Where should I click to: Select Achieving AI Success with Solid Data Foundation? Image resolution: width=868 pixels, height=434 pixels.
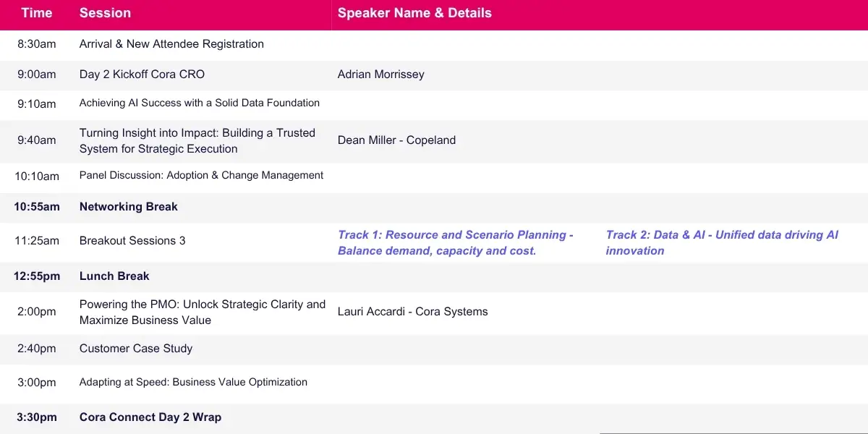(x=199, y=103)
